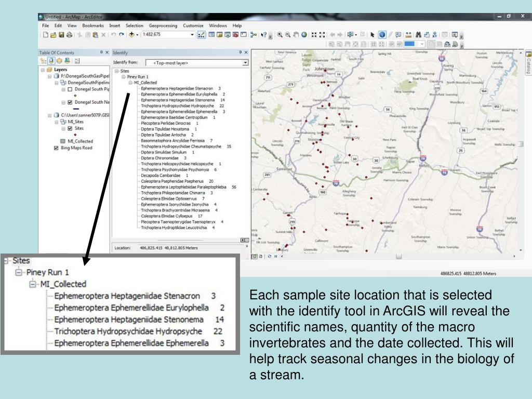Toggle the Editor Toolbar icon
The width and height of the screenshot is (532, 399).
click(x=201, y=35)
